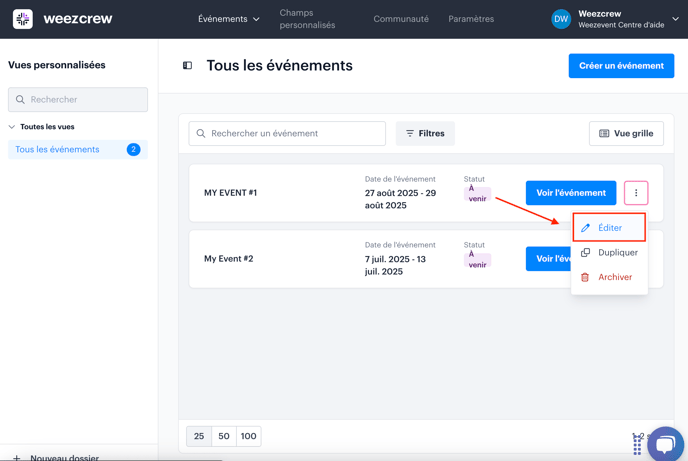
Task: Go to Communauté in the top menu
Action: click(401, 19)
